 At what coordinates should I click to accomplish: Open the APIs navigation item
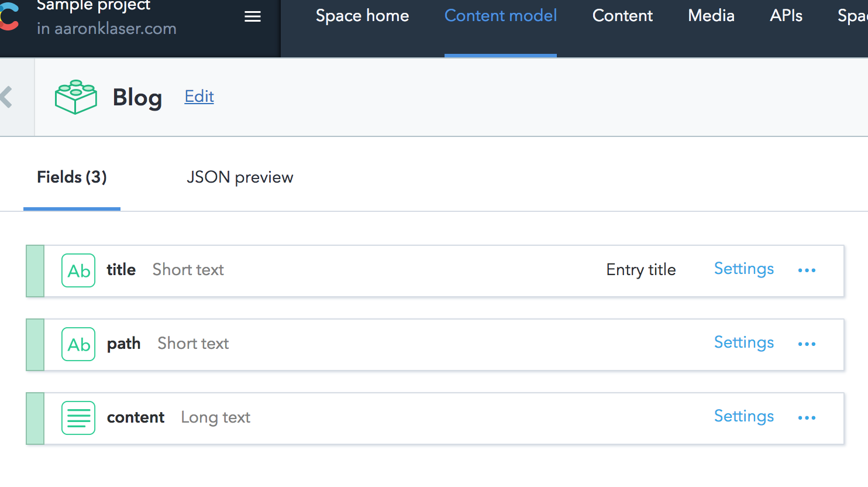786,16
